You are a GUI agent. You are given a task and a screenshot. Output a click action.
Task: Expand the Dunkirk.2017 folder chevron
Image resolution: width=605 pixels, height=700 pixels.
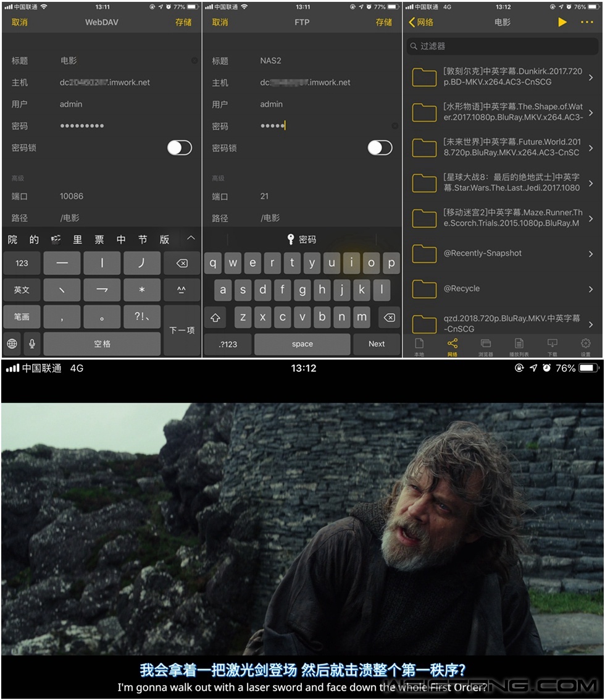pyautogui.click(x=591, y=77)
